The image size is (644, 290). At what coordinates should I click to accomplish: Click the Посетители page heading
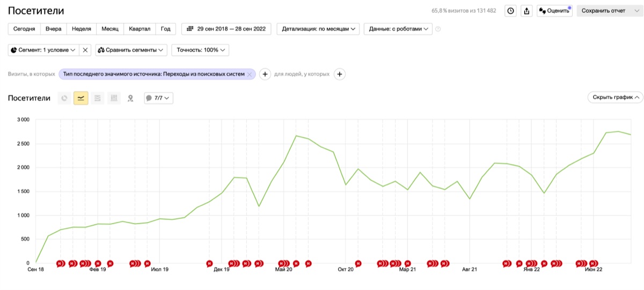(x=36, y=11)
